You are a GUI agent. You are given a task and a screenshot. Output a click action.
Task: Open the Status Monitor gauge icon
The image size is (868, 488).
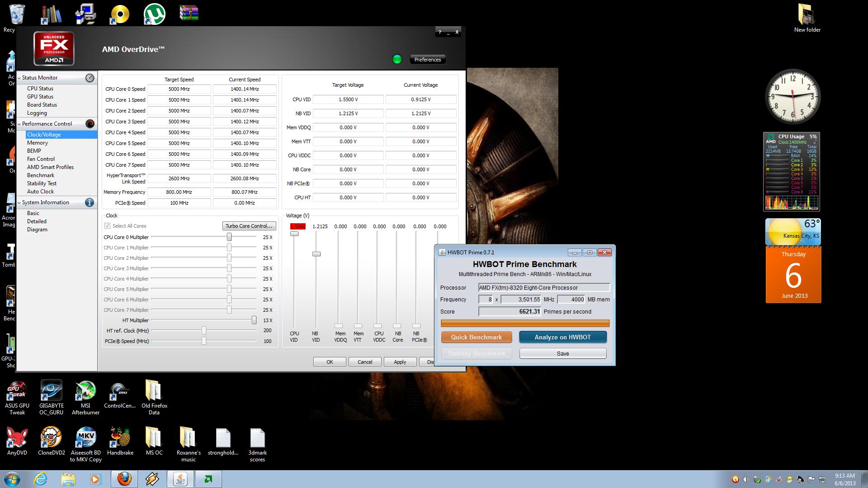pos(90,78)
